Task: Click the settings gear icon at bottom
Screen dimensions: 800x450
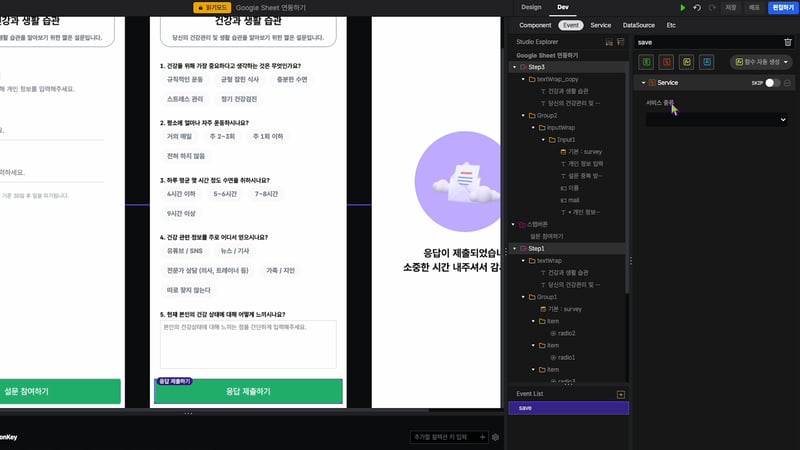Action: tap(495, 437)
